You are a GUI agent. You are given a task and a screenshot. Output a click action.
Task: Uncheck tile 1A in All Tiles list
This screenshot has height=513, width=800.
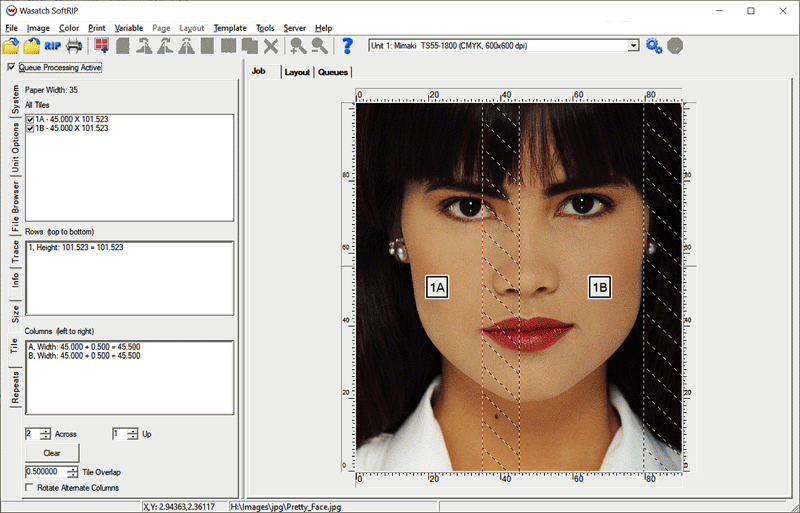coord(30,119)
